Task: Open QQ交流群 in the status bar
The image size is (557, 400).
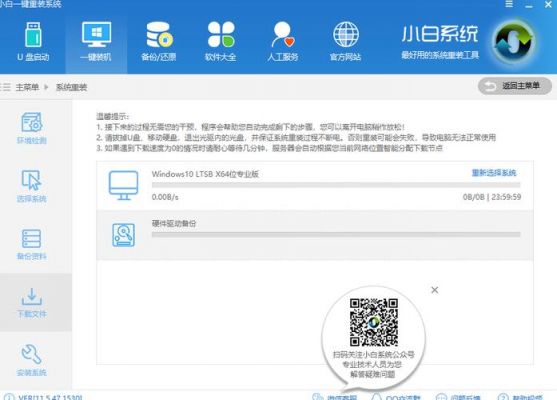Action: click(396, 398)
